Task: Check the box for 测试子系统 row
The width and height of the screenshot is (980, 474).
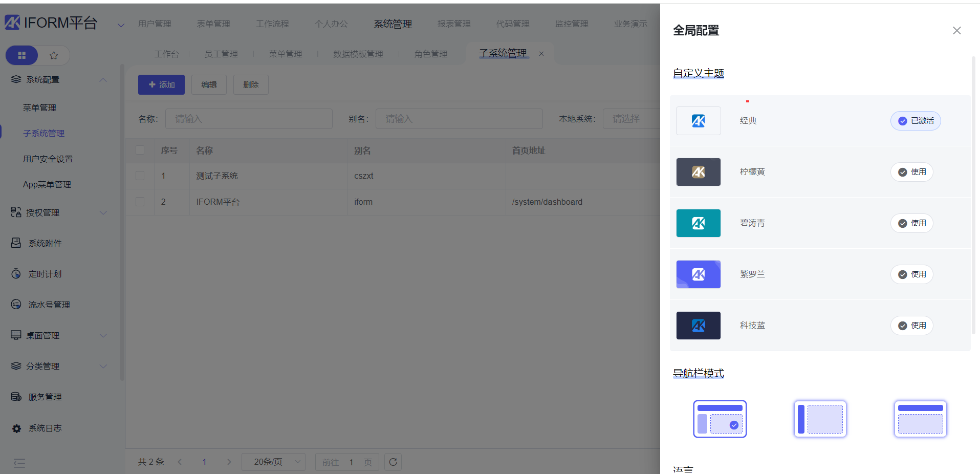Action: pos(140,176)
